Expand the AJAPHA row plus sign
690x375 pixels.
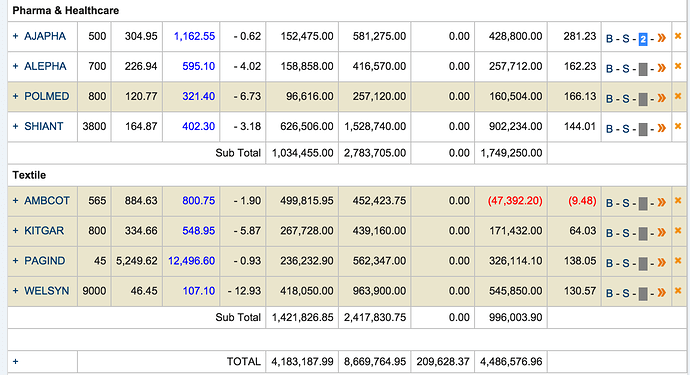pos(15,36)
